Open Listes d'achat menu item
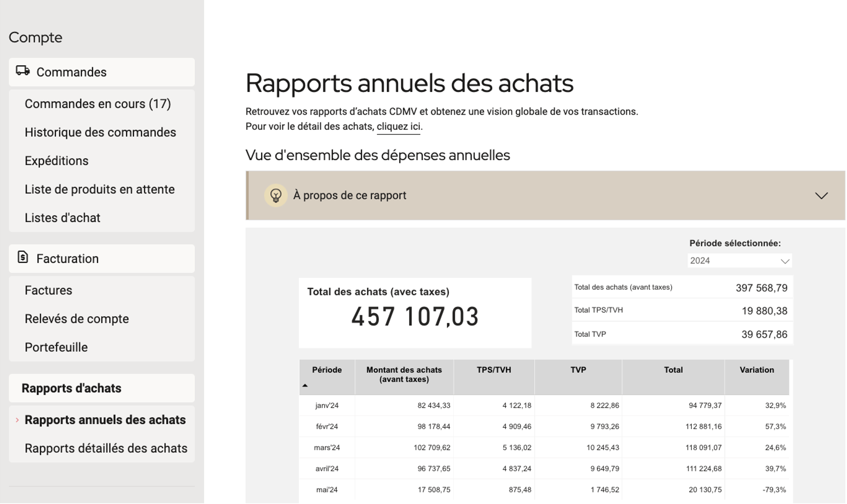Viewport: 847px width, 504px height. click(63, 218)
